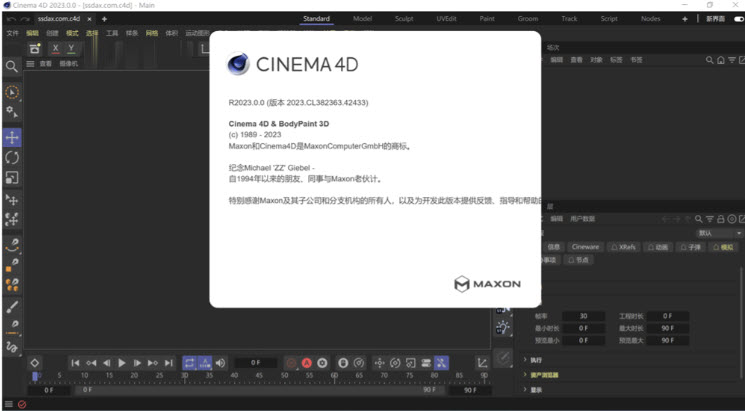Jump to the timeline's last frame
Viewport: 745px width, 411px height.
pos(168,362)
